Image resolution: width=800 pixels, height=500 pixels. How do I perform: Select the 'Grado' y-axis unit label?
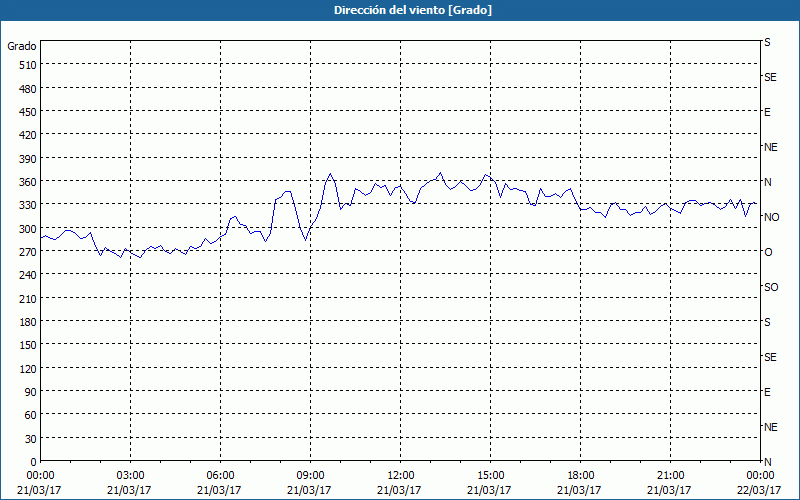coord(22,46)
